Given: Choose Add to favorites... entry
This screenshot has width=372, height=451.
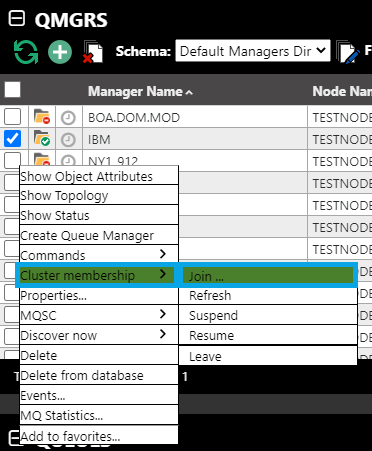Looking at the screenshot, I should point(99,435).
